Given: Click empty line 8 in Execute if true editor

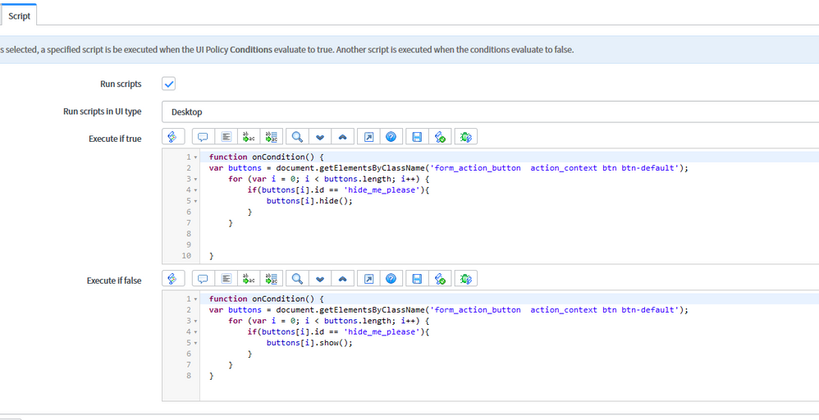Looking at the screenshot, I should [x=509, y=234].
